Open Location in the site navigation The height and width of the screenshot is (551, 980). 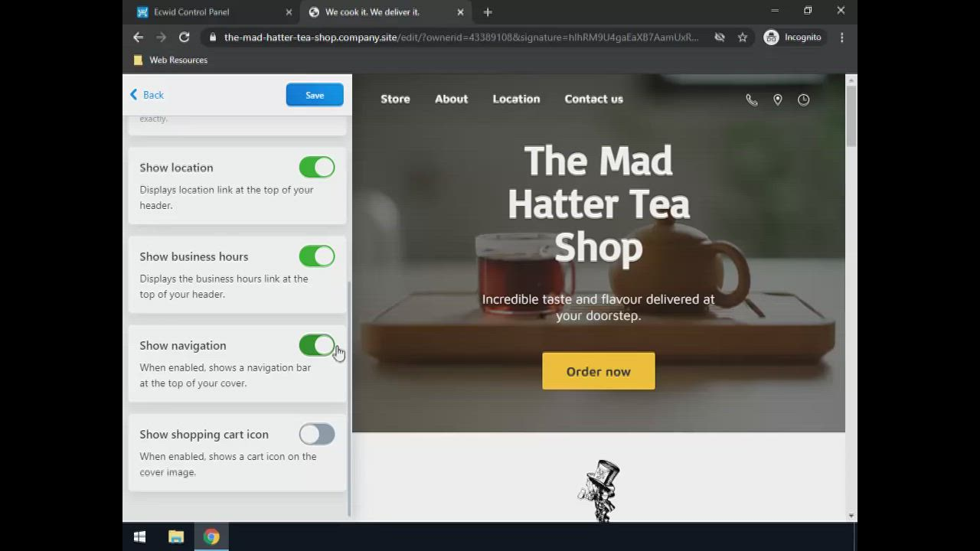pyautogui.click(x=516, y=99)
